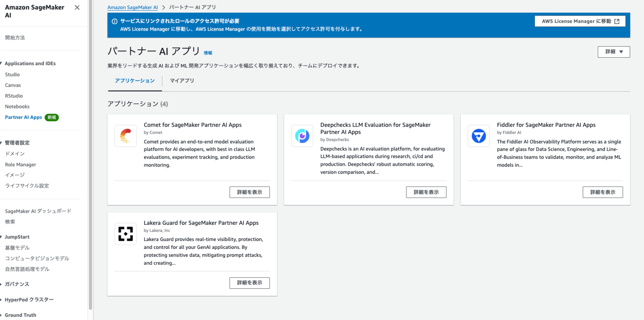This screenshot has height=320, width=644.
Task: Open RStudio in the sidebar
Action: 14,96
